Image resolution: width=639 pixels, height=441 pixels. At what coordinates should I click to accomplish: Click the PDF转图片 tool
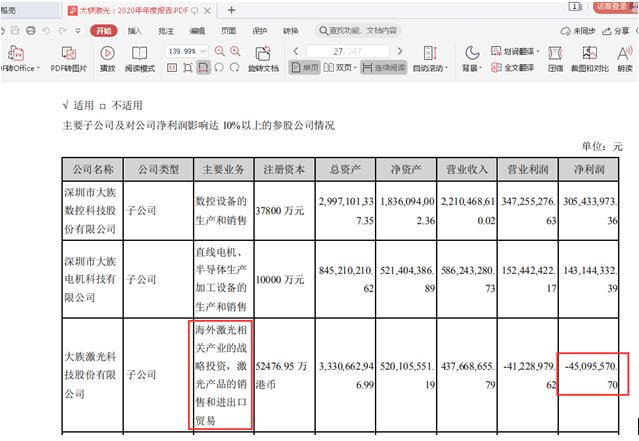(x=68, y=59)
